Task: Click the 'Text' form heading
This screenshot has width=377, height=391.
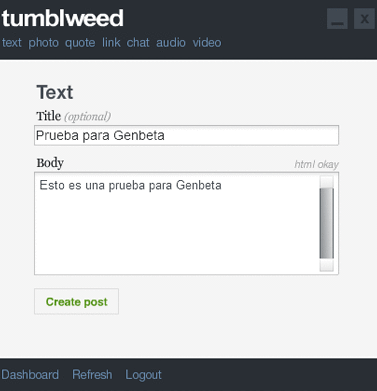Action: (x=55, y=92)
